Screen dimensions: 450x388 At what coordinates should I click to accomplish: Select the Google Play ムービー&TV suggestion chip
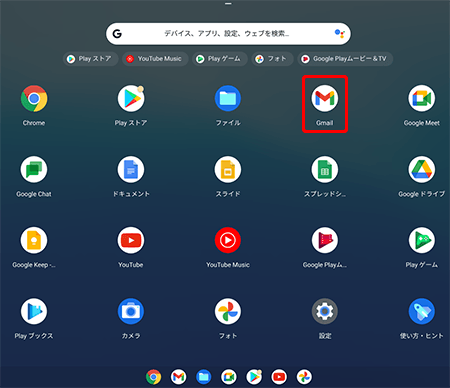pos(345,59)
